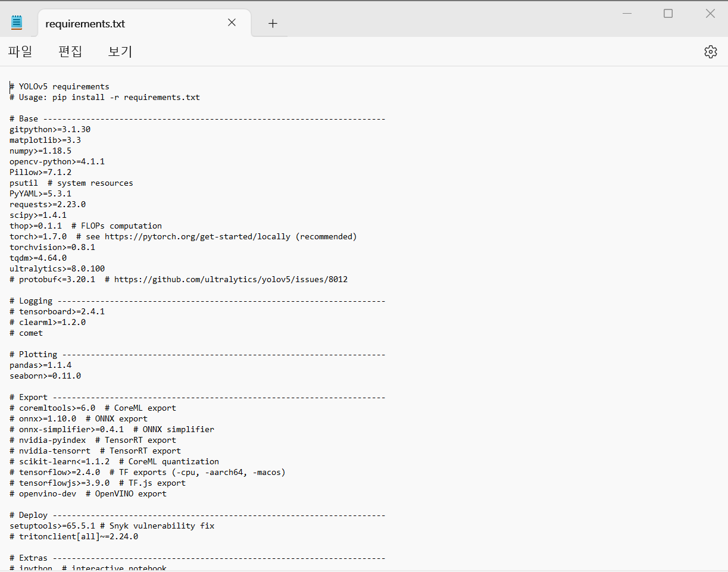Click the '# Base' section header line

tap(198, 118)
